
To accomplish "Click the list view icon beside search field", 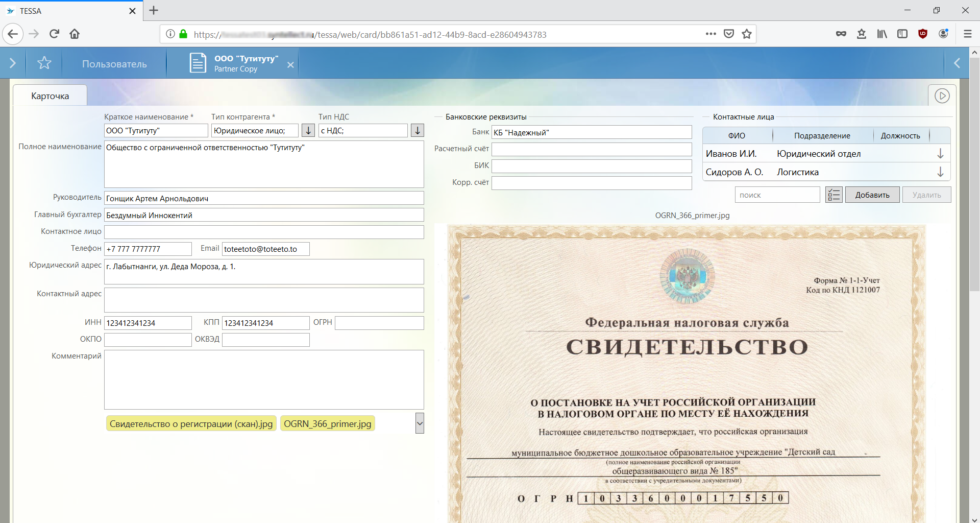I will pos(834,195).
